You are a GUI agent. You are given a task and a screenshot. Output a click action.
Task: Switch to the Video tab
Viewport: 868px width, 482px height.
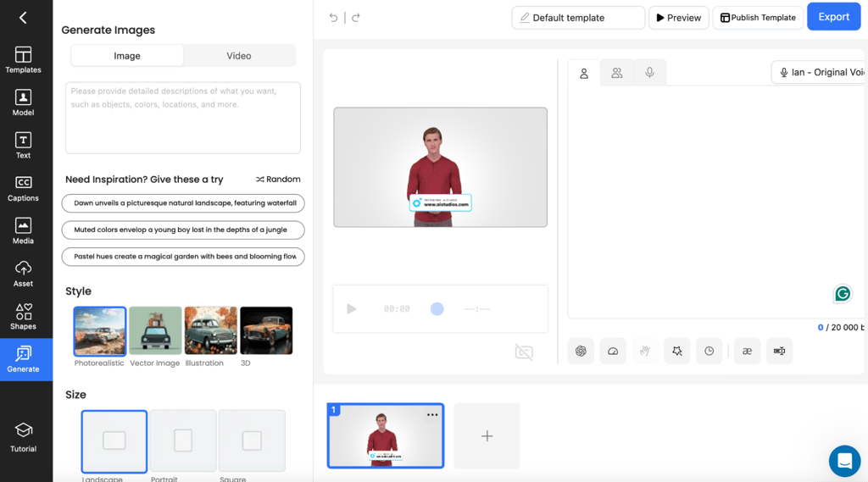pyautogui.click(x=238, y=56)
